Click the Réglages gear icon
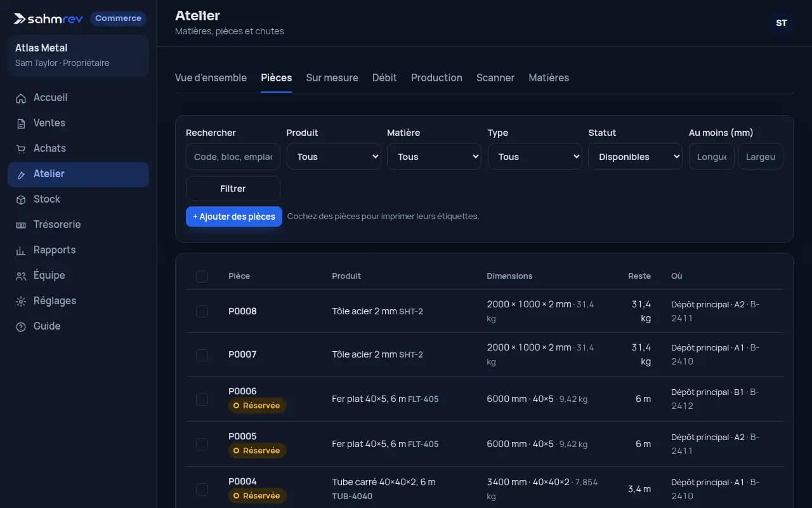The image size is (812, 508). click(21, 301)
